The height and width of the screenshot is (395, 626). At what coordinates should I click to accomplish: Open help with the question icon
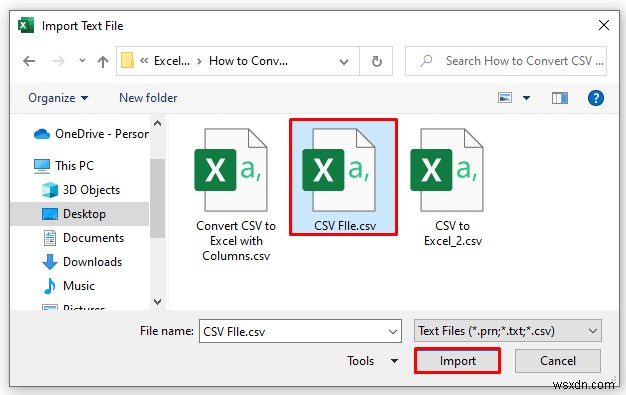[x=596, y=98]
